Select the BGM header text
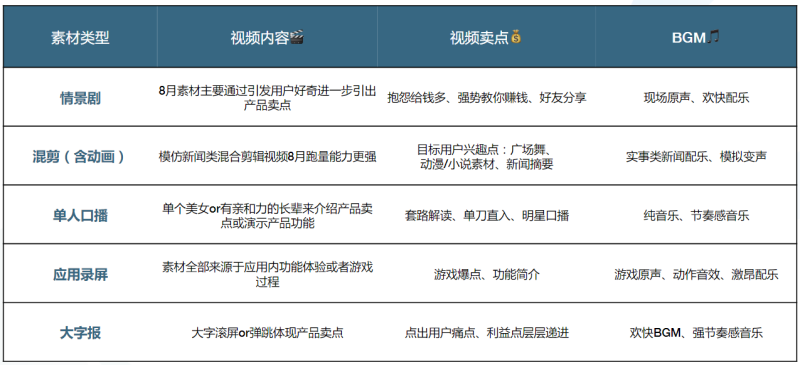 pos(689,38)
